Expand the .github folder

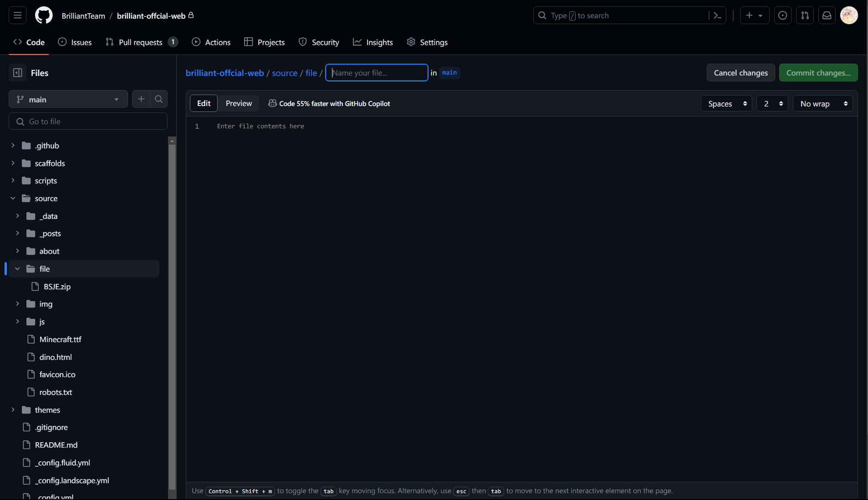[x=13, y=146]
